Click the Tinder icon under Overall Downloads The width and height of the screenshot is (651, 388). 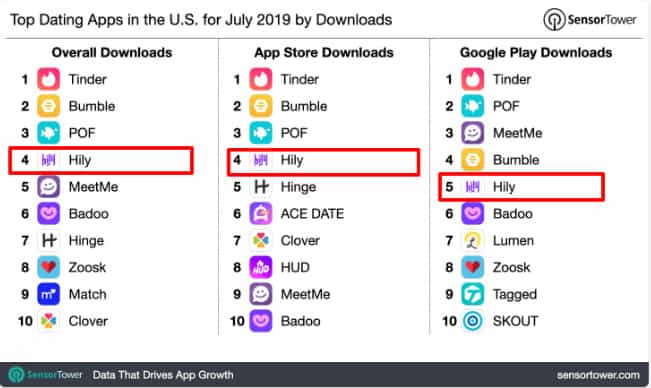click(x=49, y=79)
